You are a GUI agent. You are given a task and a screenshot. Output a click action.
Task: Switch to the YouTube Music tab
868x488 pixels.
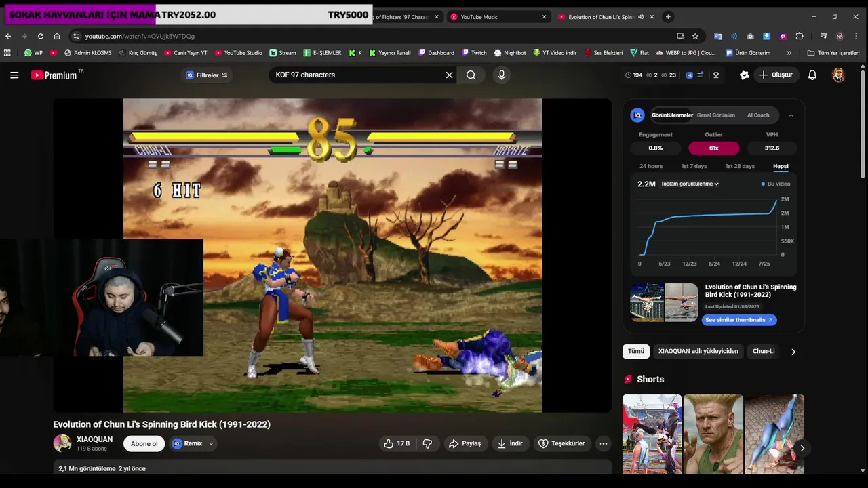coord(497,17)
